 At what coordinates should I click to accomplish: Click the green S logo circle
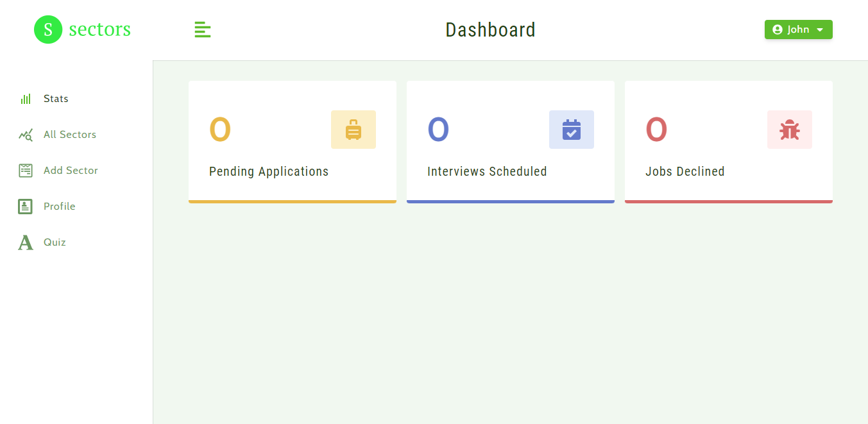(47, 30)
